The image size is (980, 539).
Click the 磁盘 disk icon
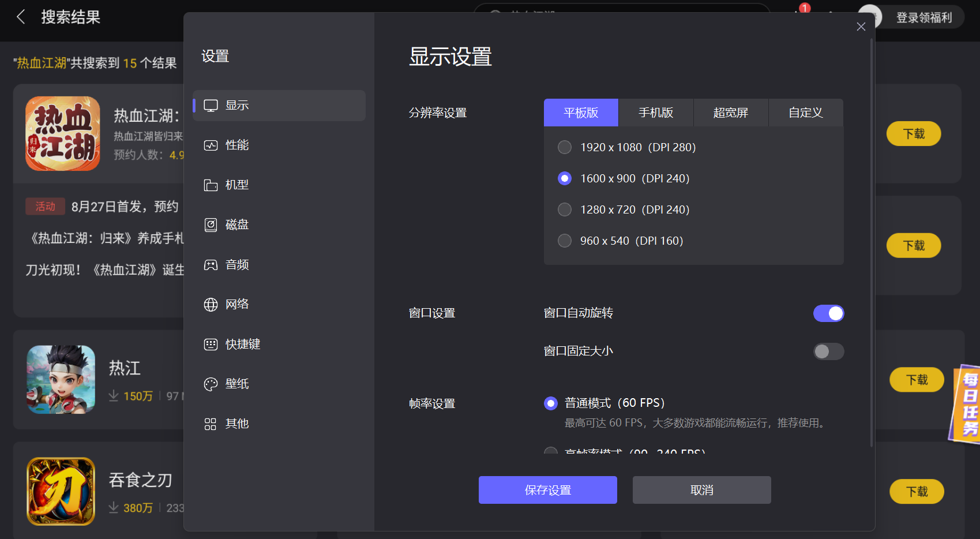(211, 225)
